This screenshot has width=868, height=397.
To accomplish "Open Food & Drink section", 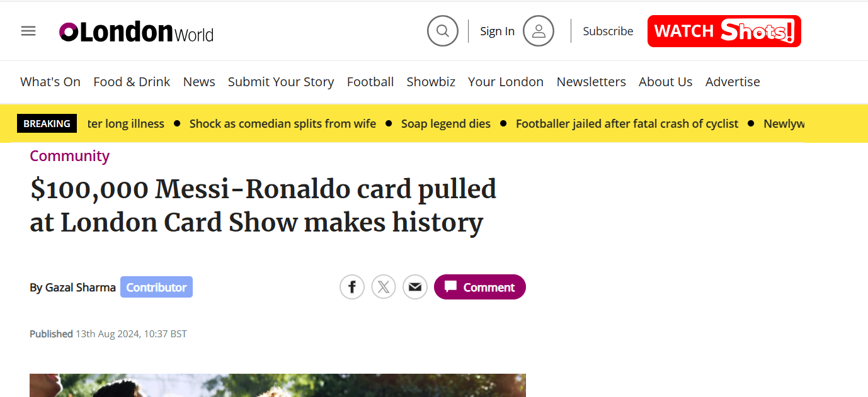I will pyautogui.click(x=132, y=82).
